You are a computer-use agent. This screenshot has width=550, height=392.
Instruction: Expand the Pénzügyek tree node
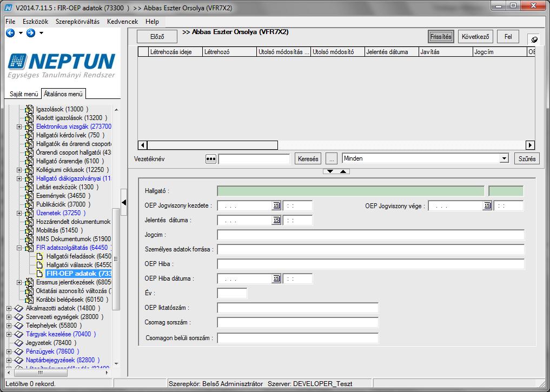click(x=9, y=351)
